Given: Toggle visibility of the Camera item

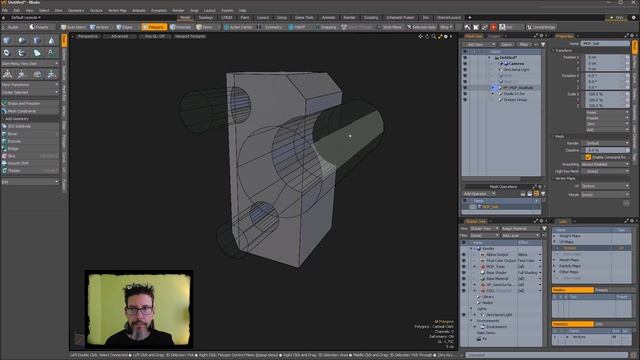Looking at the screenshot, I should 465,64.
